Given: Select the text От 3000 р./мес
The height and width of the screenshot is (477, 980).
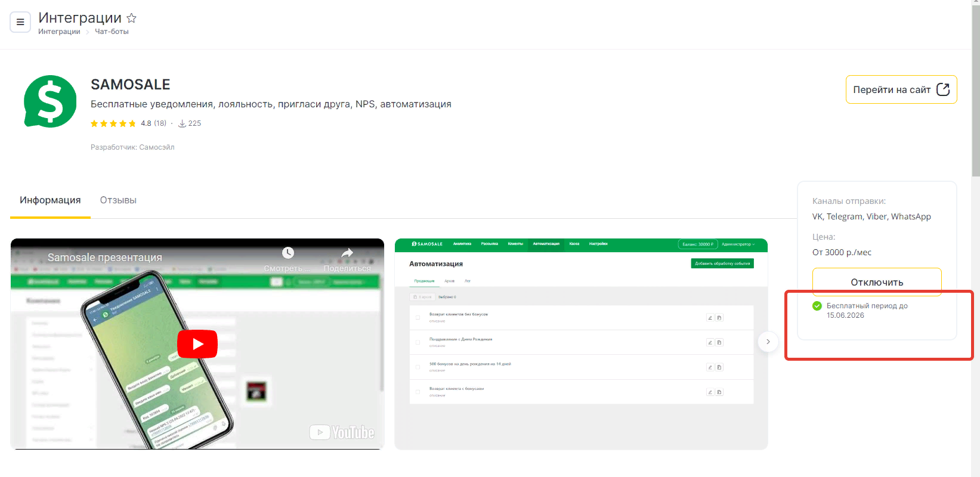Looking at the screenshot, I should pyautogui.click(x=842, y=252).
